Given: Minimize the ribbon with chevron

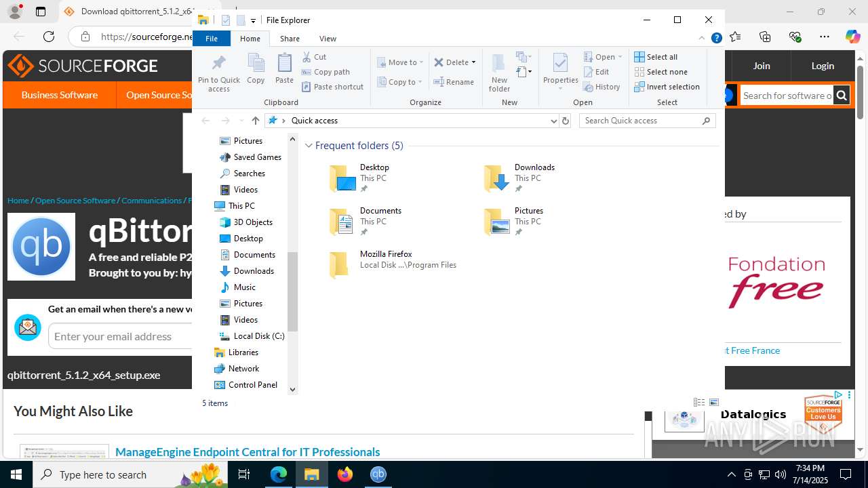Looking at the screenshot, I should (x=702, y=39).
